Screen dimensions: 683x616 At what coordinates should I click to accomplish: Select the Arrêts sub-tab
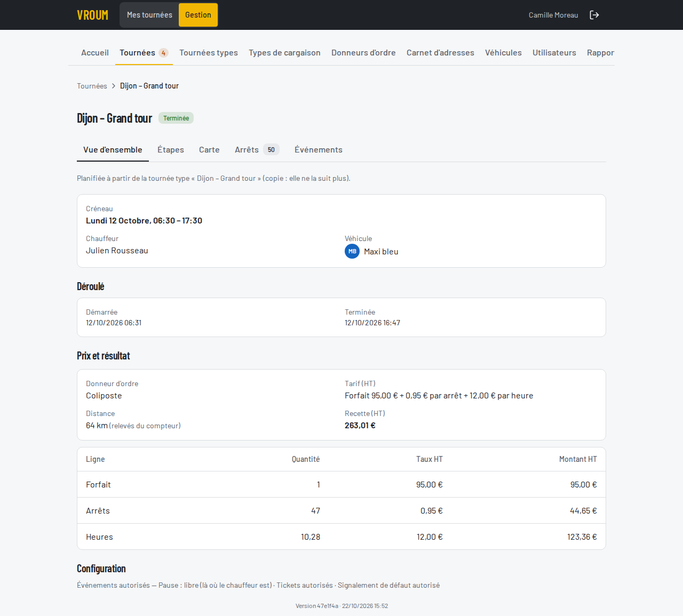tap(257, 150)
